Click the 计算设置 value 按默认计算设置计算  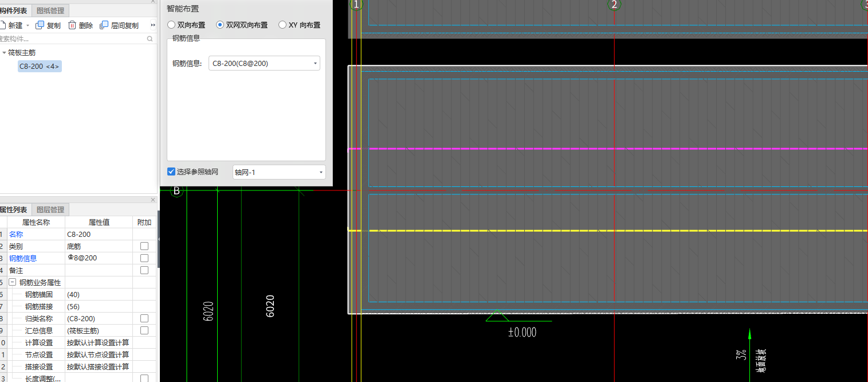(x=99, y=342)
